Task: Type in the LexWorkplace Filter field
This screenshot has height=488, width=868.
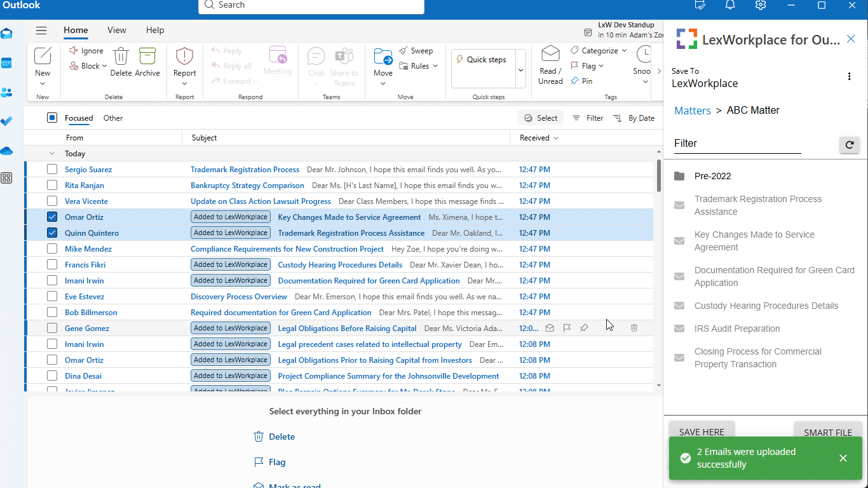Action: [737, 144]
